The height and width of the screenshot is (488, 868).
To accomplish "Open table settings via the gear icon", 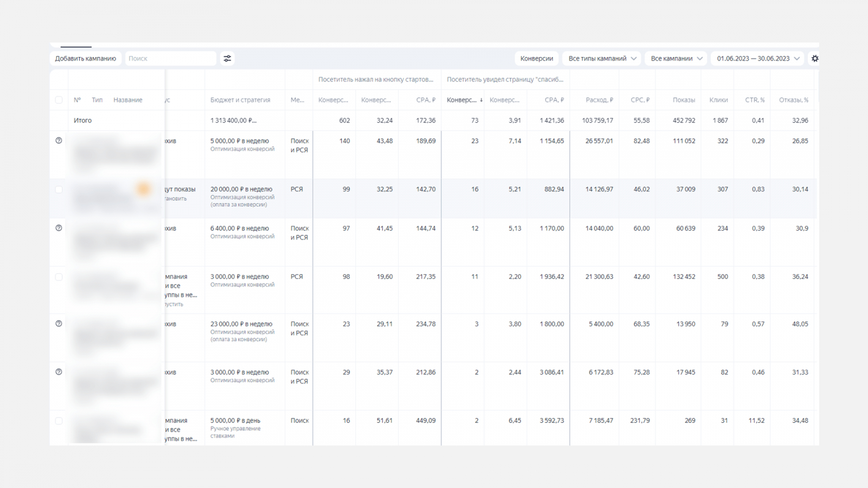I will (815, 59).
